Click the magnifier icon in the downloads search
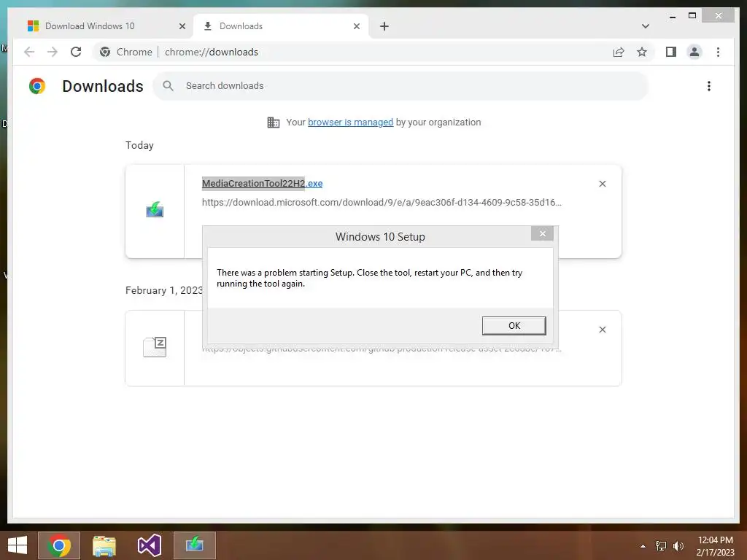The height and width of the screenshot is (560, 747). (168, 86)
